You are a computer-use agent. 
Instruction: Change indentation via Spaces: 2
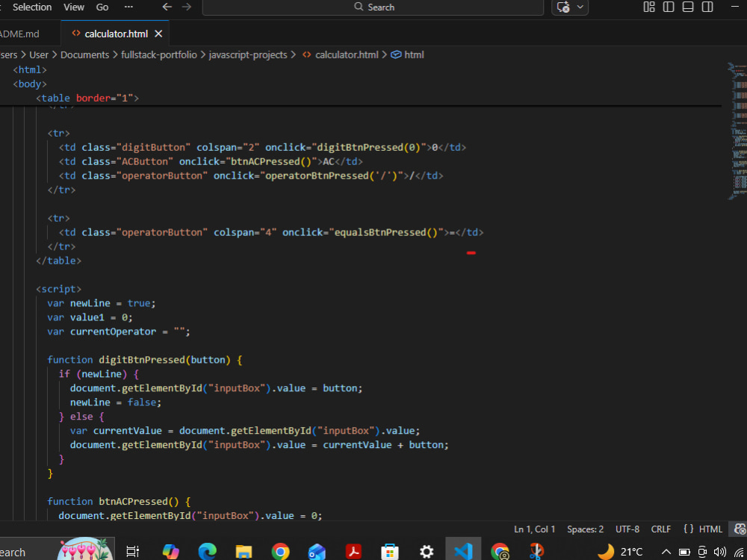[x=585, y=529]
